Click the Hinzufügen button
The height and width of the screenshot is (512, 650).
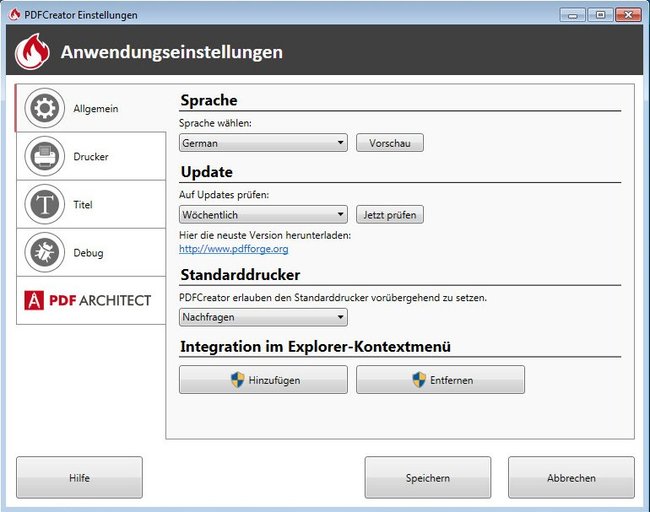(263, 379)
